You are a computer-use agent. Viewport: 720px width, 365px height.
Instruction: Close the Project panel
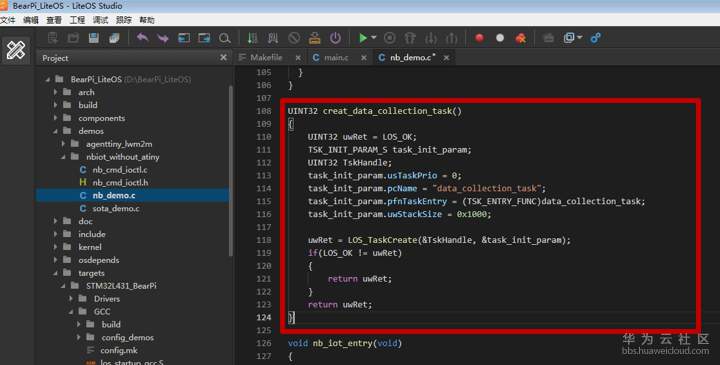point(223,57)
